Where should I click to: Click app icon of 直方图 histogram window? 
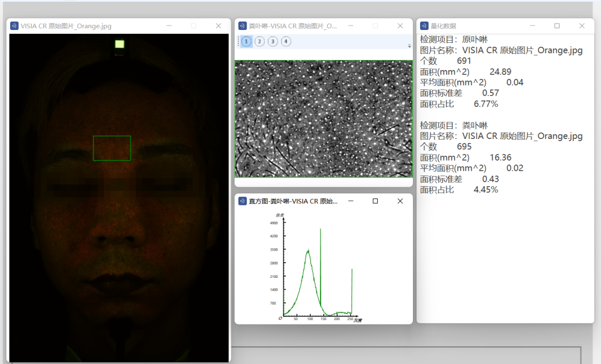(242, 201)
